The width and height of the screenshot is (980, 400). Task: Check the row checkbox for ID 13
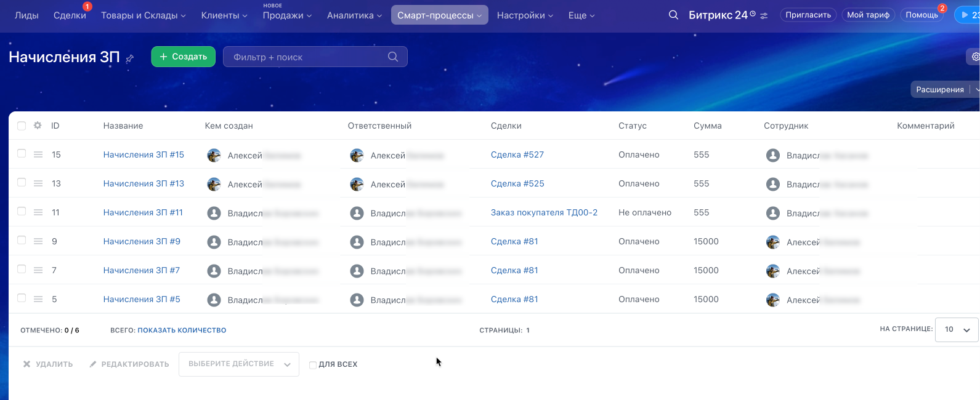(22, 183)
